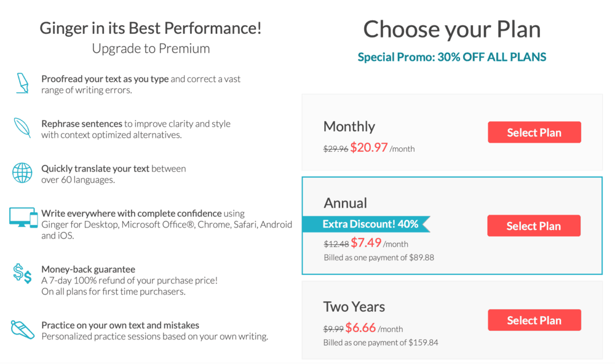Click the $7.49 annual price

point(366,243)
